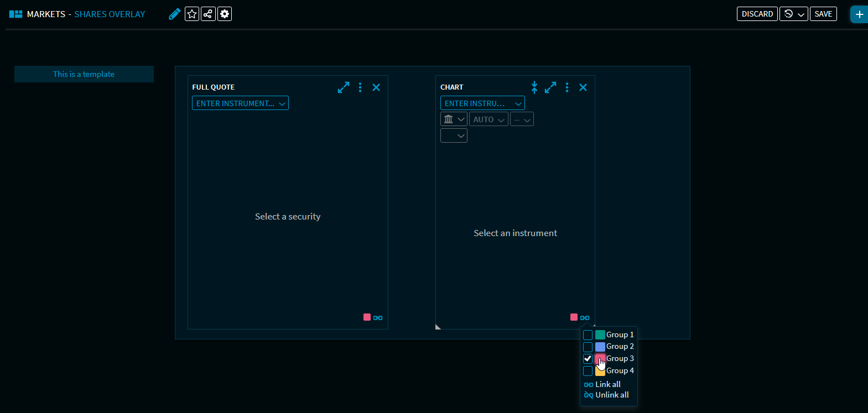Choose Unlink all from the group menu
The width and height of the screenshot is (868, 413).
pos(611,395)
